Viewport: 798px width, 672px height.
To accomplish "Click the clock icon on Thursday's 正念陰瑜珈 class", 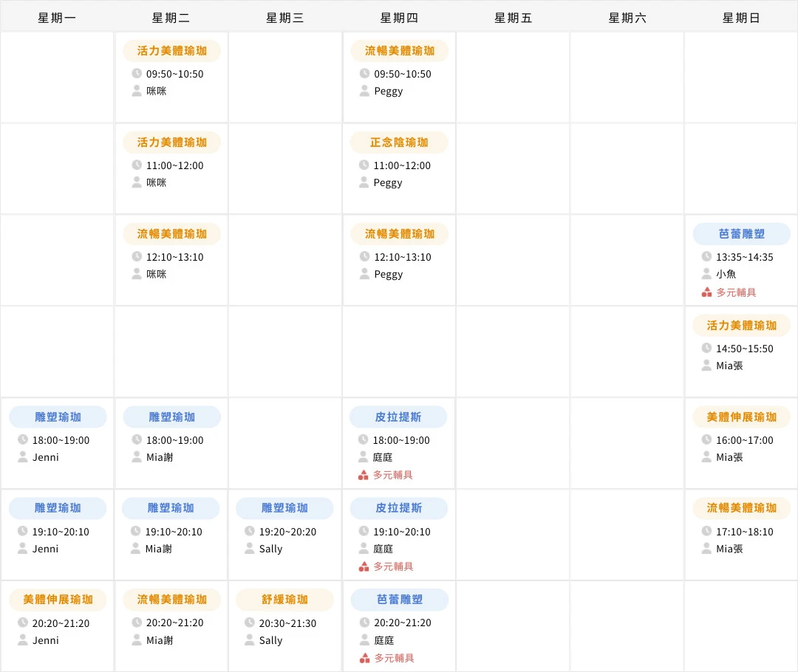I will 363,165.
